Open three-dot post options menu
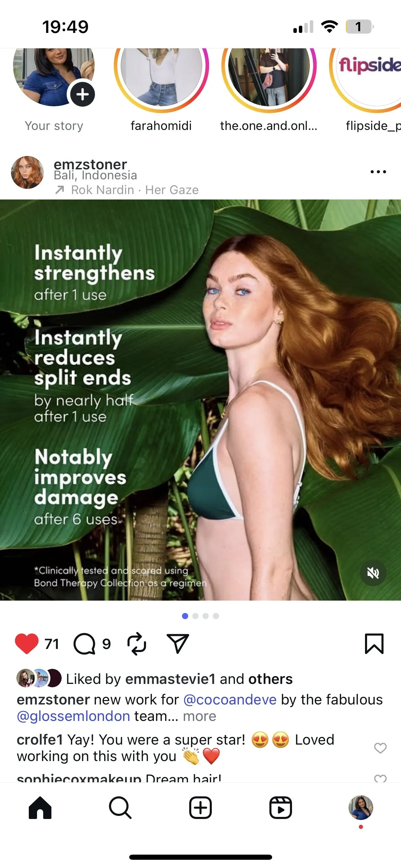This screenshot has height=868, width=401. pos(378,172)
